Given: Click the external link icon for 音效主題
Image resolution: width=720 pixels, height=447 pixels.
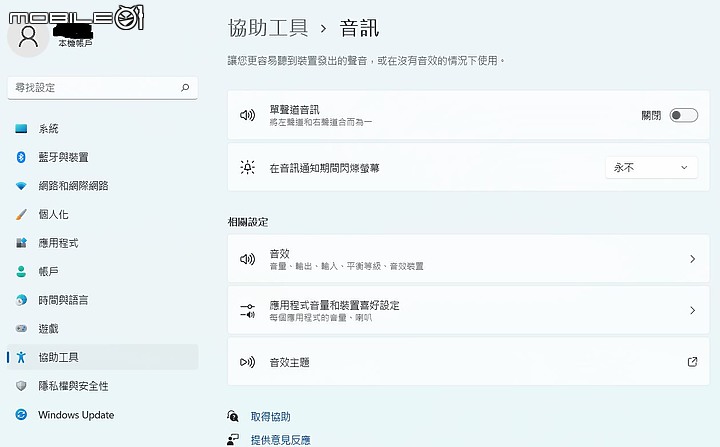Looking at the screenshot, I should click(x=692, y=362).
